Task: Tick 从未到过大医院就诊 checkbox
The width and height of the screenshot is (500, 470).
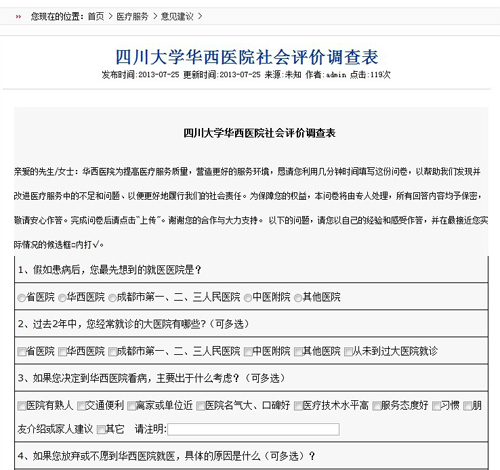Action: pos(348,352)
